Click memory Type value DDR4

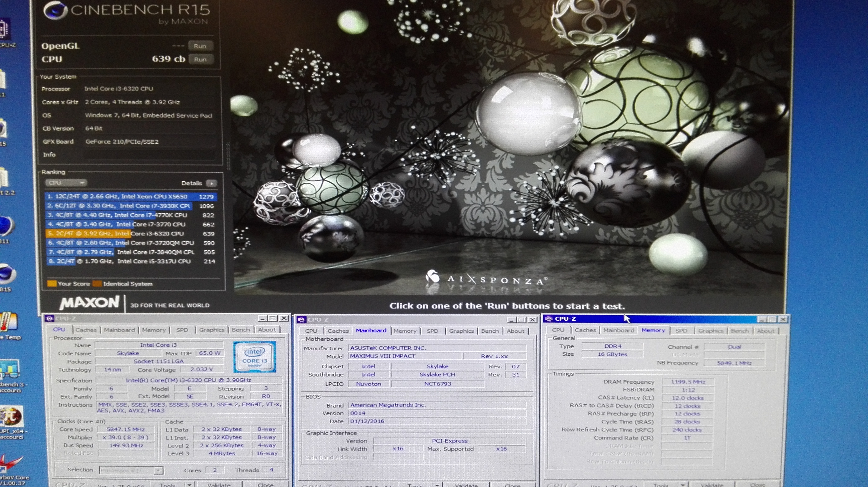612,346
